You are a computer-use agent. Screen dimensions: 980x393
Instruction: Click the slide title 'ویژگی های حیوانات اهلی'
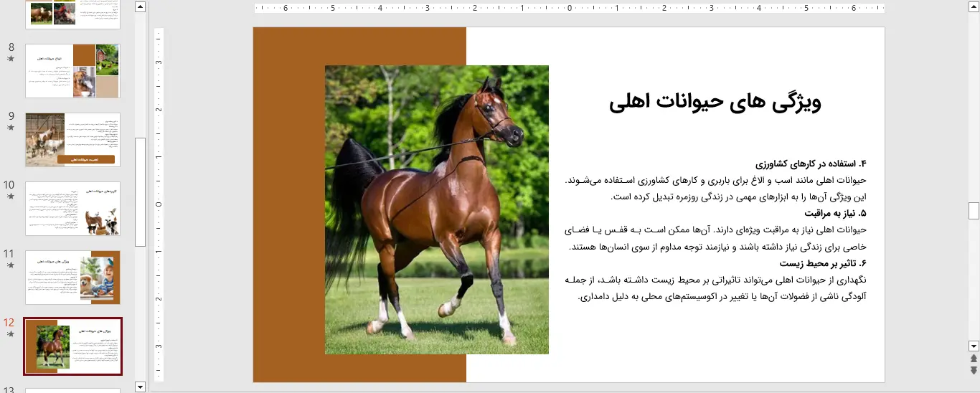(715, 103)
